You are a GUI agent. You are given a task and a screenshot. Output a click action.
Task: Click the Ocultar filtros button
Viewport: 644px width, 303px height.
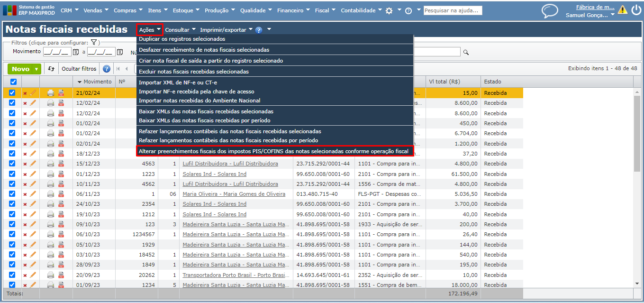pos(79,69)
